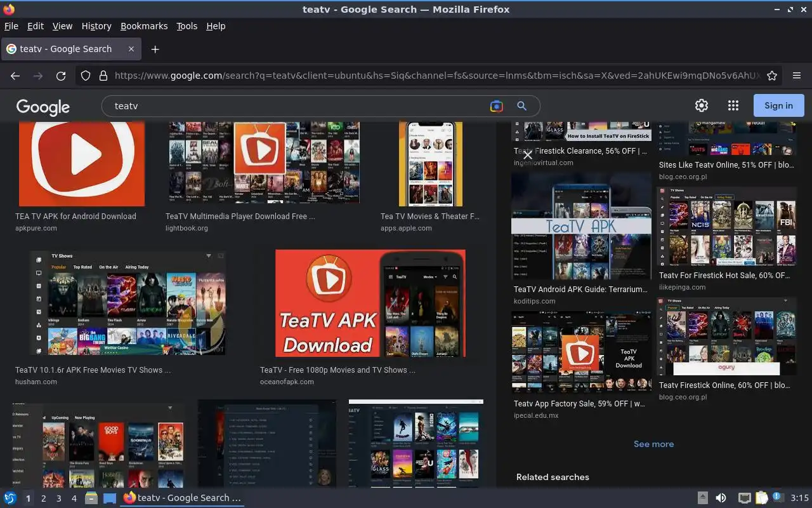
Task: Click the tray icon left of volume
Action: (x=703, y=498)
